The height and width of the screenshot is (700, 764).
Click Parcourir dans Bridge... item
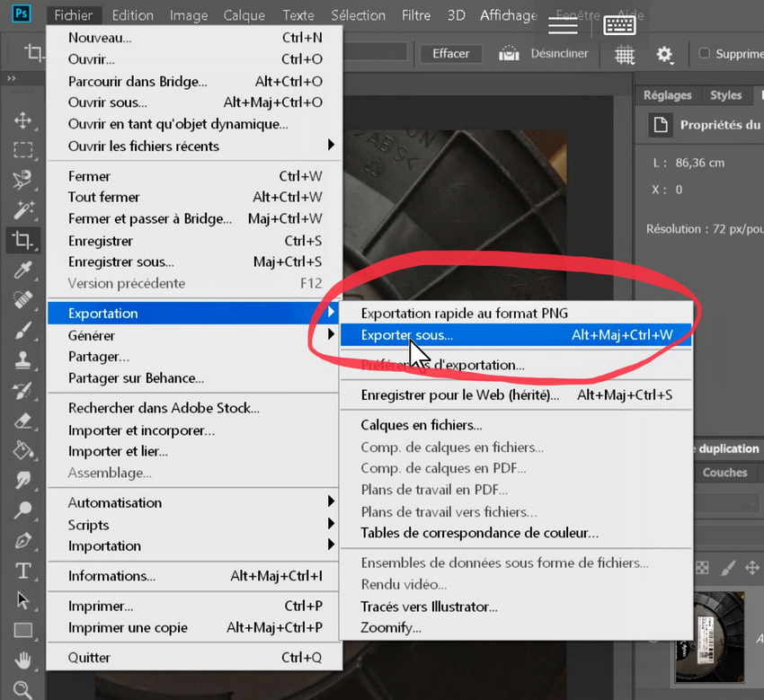(x=194, y=81)
